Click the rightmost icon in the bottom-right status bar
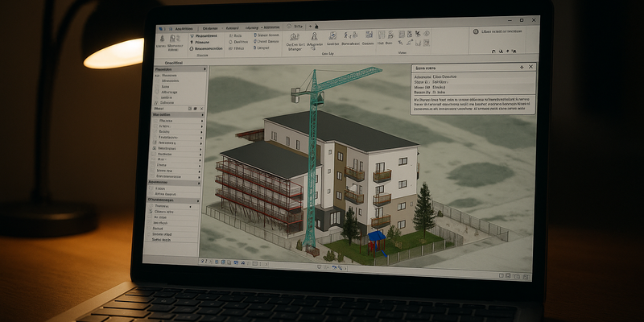The image size is (644, 322). pyautogui.click(x=526, y=276)
